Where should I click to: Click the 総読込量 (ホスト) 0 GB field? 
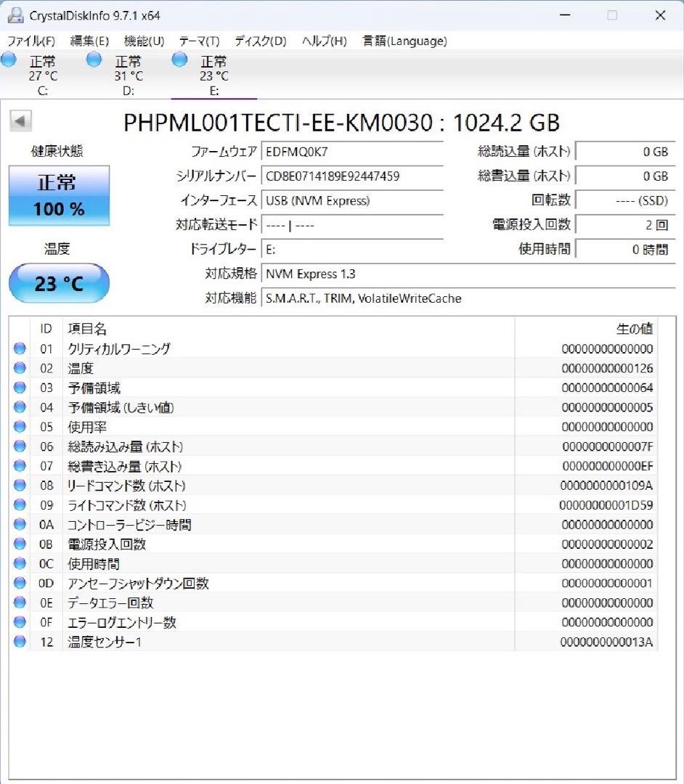(x=625, y=152)
